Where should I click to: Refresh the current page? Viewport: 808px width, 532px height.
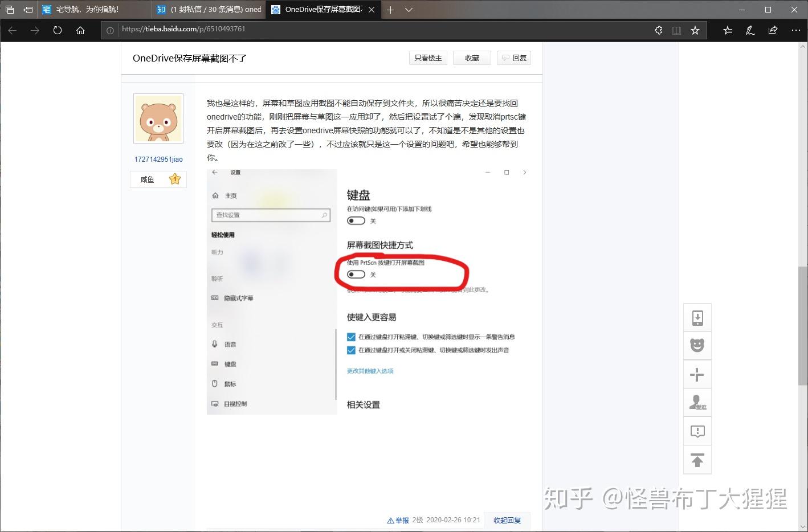[x=58, y=30]
